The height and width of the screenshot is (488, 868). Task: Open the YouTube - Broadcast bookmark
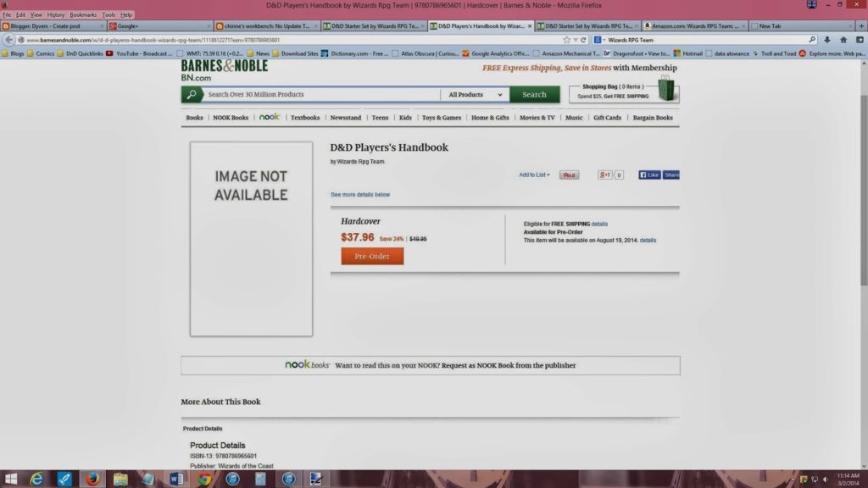click(139, 53)
